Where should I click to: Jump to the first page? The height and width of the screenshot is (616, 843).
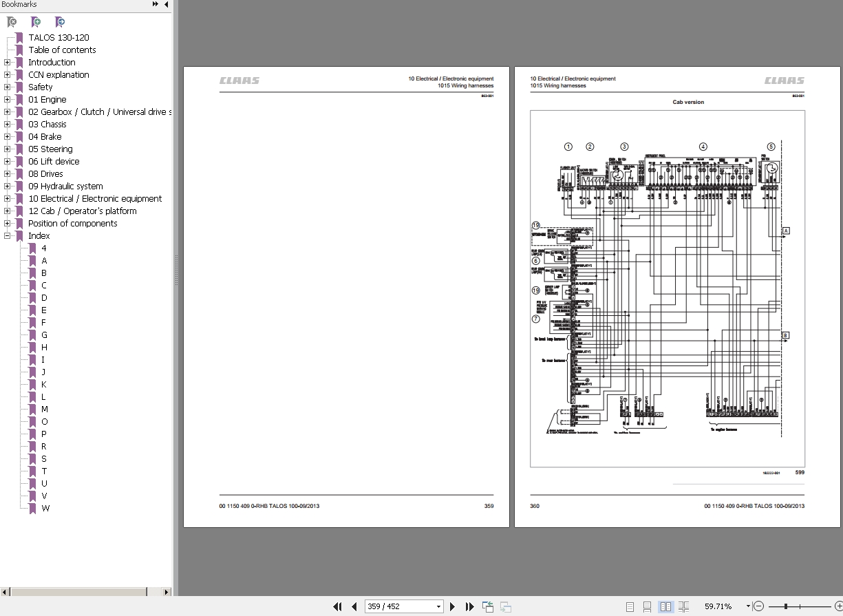tap(337, 606)
